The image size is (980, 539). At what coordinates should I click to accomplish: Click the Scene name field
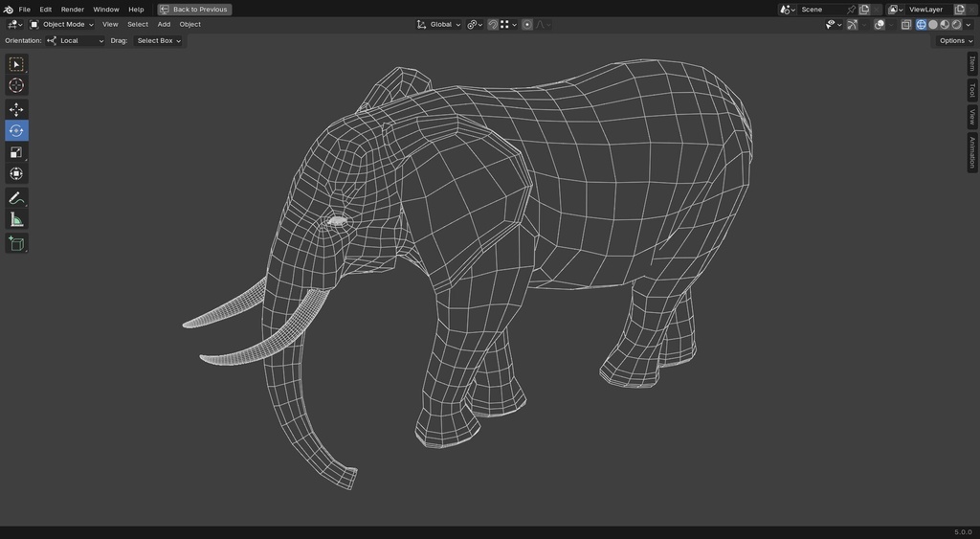coord(820,10)
